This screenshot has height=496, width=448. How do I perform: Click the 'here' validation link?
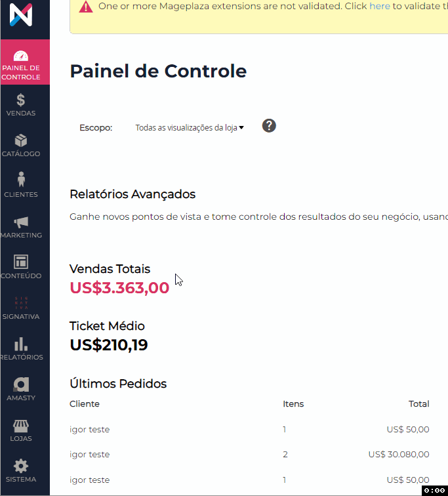[379, 6]
